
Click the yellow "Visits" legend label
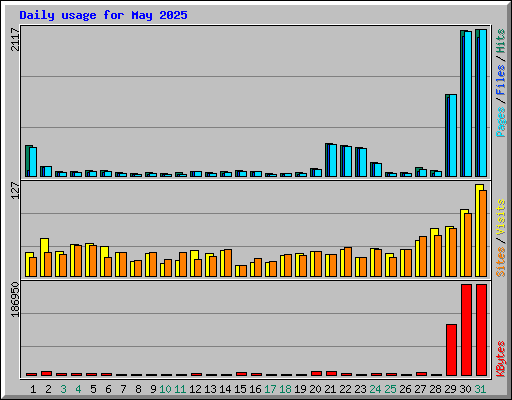click(501, 218)
